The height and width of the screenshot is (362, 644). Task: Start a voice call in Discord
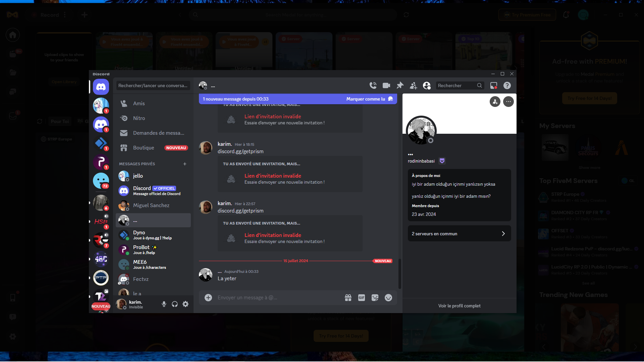click(373, 85)
